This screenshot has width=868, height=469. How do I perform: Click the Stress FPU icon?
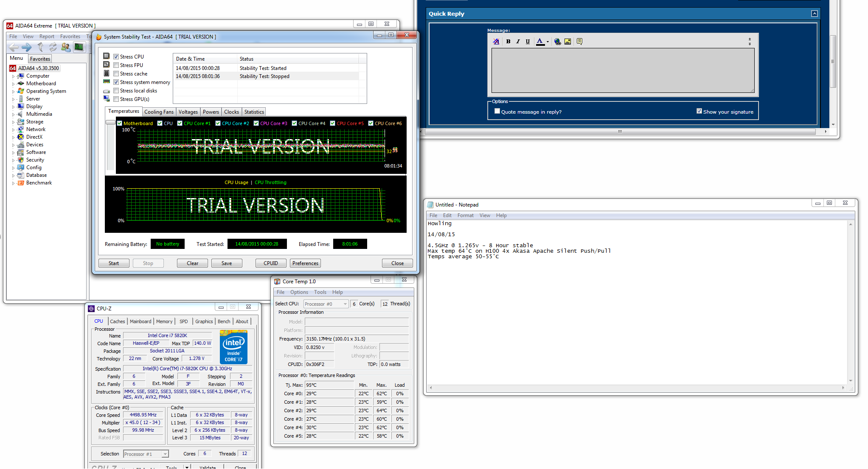point(107,64)
